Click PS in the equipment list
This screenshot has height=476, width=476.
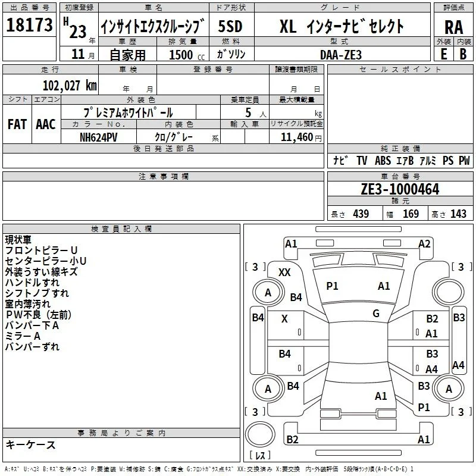448,160
